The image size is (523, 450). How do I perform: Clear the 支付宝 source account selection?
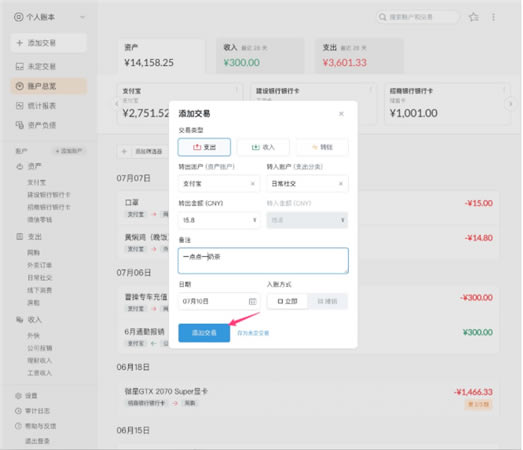click(252, 183)
